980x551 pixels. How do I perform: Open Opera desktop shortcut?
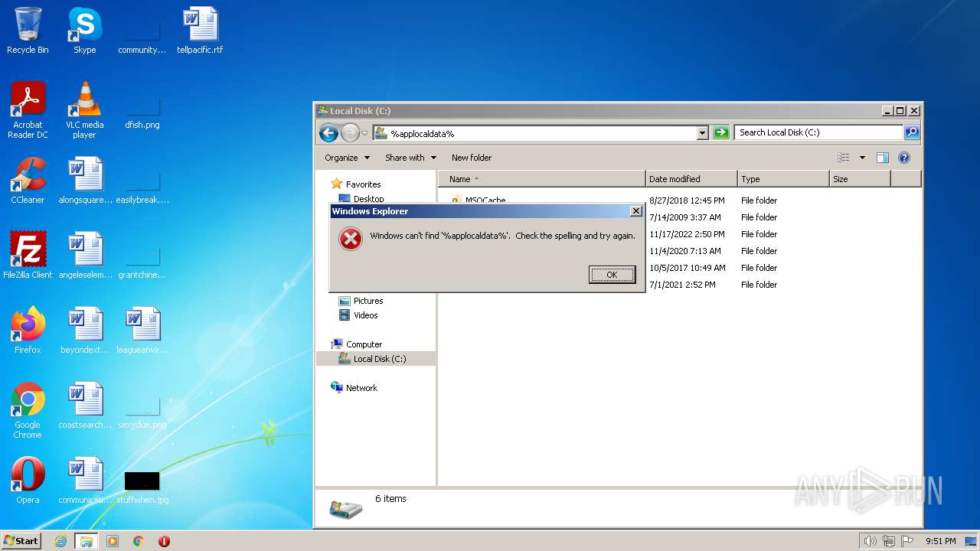tap(28, 481)
